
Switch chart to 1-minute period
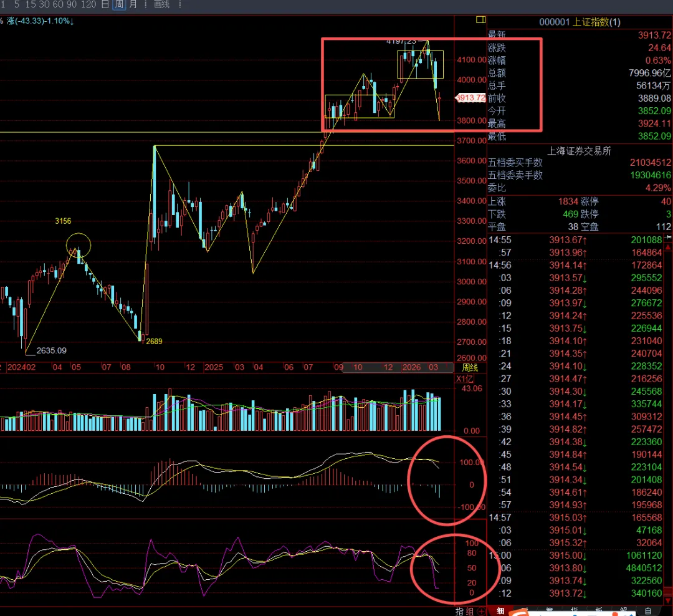pos(2,4)
